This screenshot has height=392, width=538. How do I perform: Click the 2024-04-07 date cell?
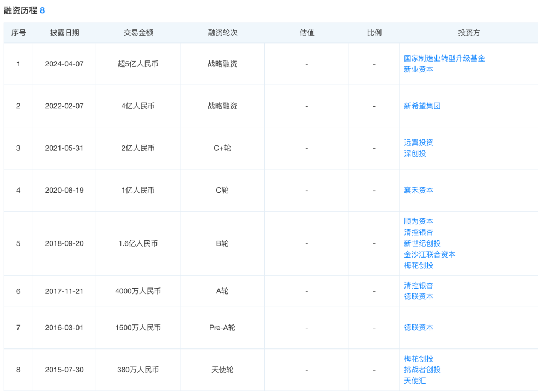(x=64, y=64)
